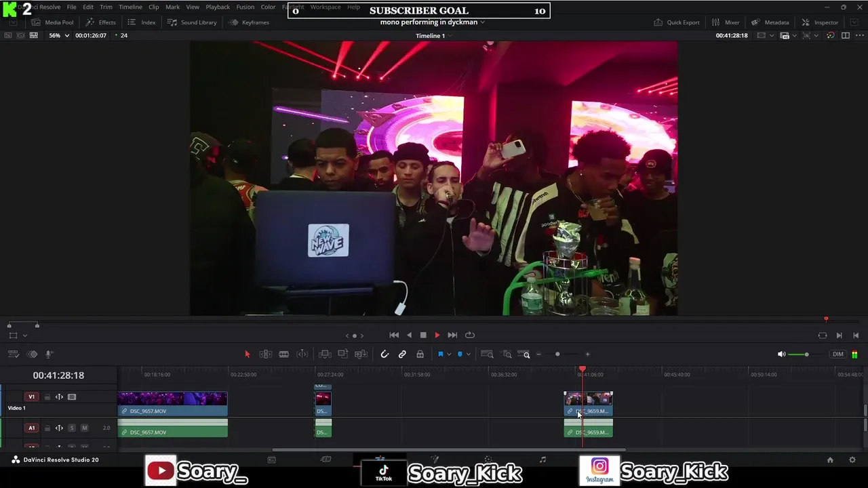Toggle position lock padlock

click(x=420, y=354)
